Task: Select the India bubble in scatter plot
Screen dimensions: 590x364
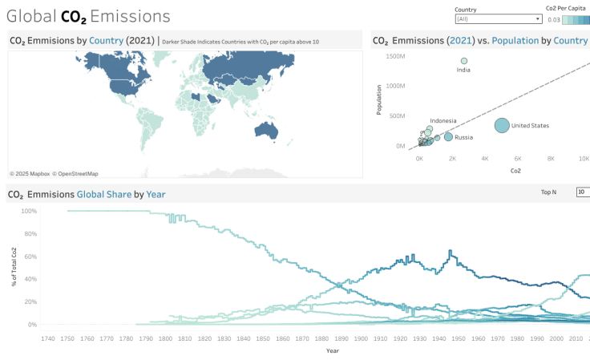Action: [463, 61]
